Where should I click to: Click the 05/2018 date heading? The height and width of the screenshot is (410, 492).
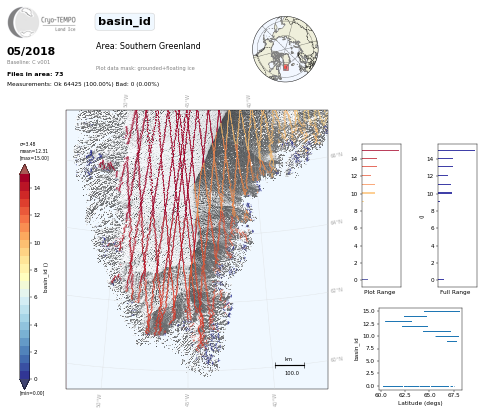click(x=31, y=51)
